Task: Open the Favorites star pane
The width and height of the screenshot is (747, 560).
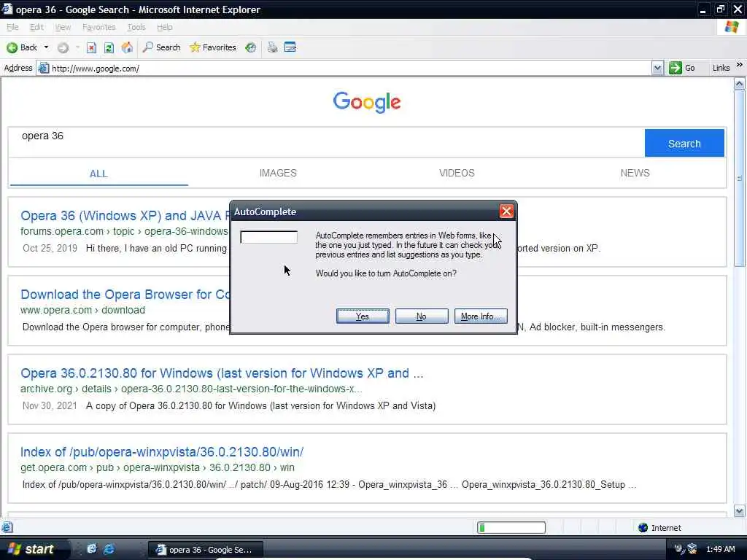Action: (x=213, y=47)
